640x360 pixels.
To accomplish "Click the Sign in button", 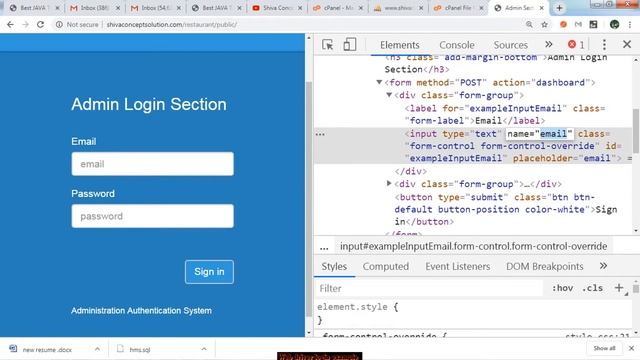I will [209, 272].
